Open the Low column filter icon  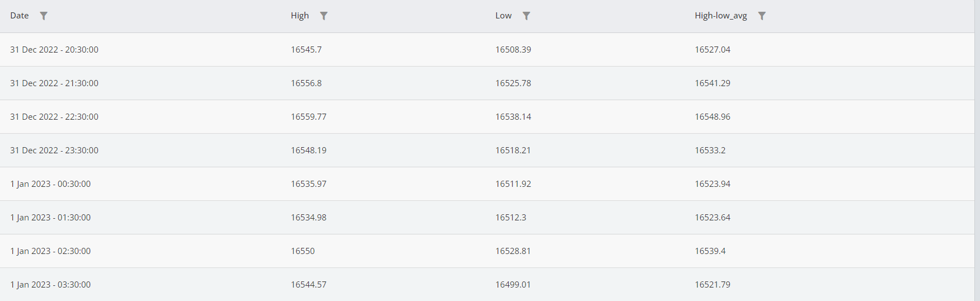pyautogui.click(x=526, y=16)
